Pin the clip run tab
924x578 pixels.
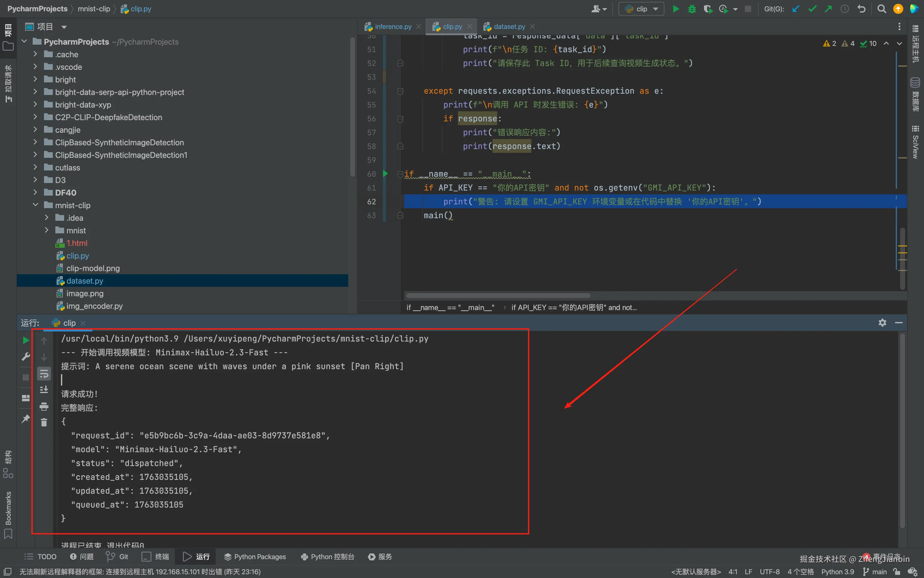pyautogui.click(x=25, y=419)
